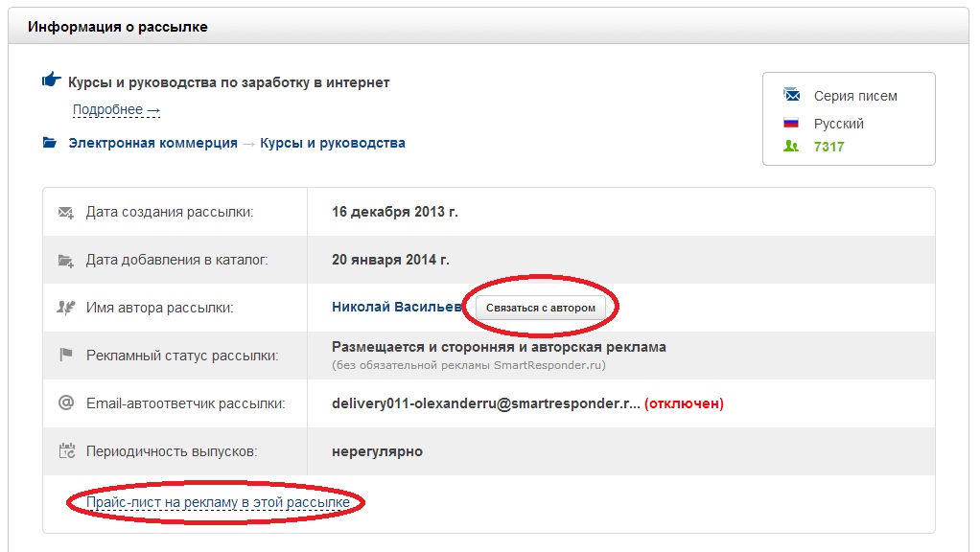Click Размещается и сторонняя и авторская реклама text
The width and height of the screenshot is (980, 552).
pyautogui.click(x=499, y=347)
